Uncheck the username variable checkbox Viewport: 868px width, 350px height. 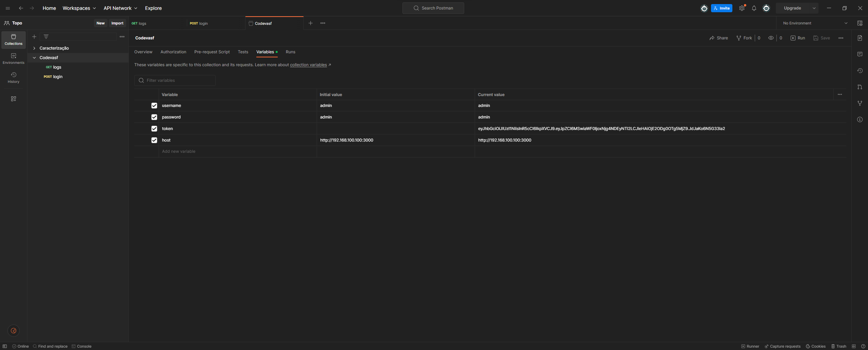pyautogui.click(x=154, y=106)
